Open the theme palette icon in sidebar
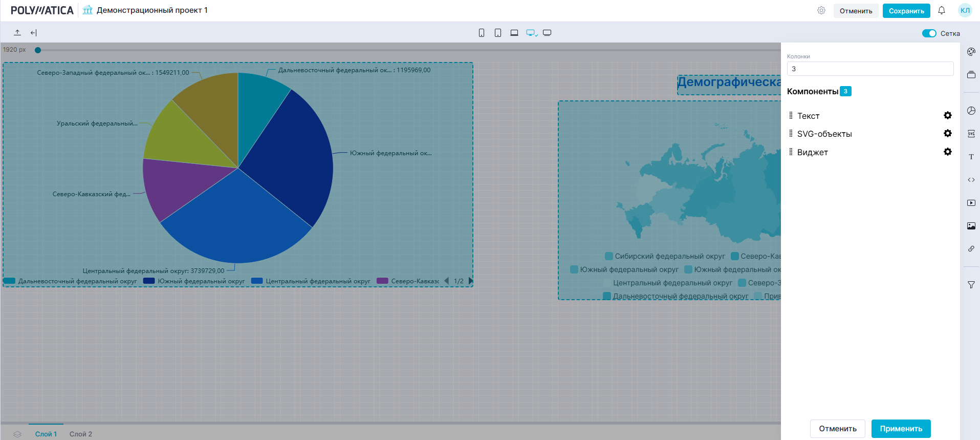 pos(971,52)
